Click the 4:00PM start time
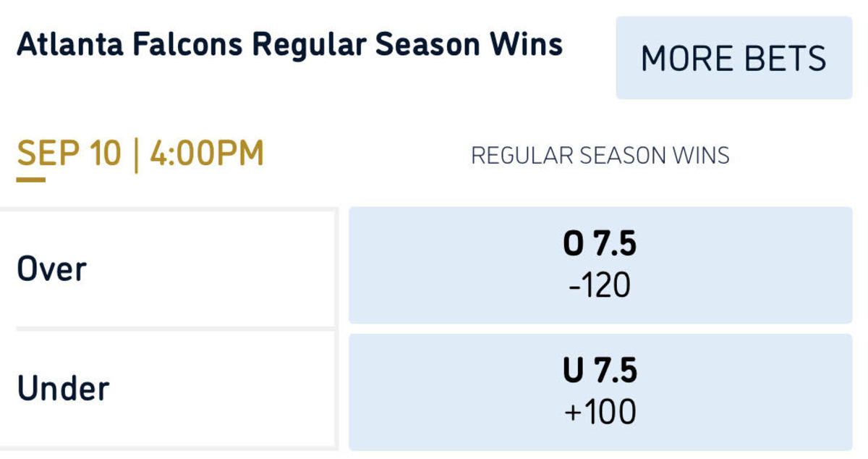 click(x=208, y=154)
